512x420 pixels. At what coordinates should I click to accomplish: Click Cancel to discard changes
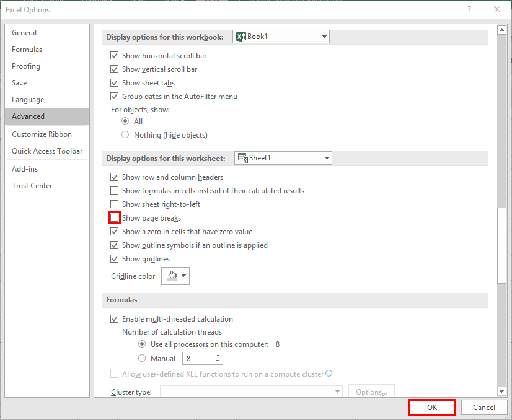tap(484, 407)
